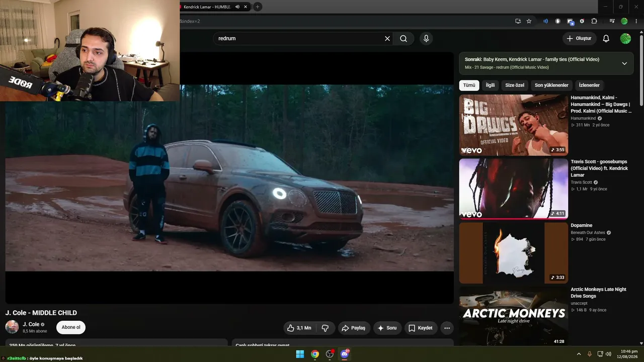Mute the Kendrick Lamar HUMBLE tab audio
The height and width of the screenshot is (362, 644).
[237, 7]
